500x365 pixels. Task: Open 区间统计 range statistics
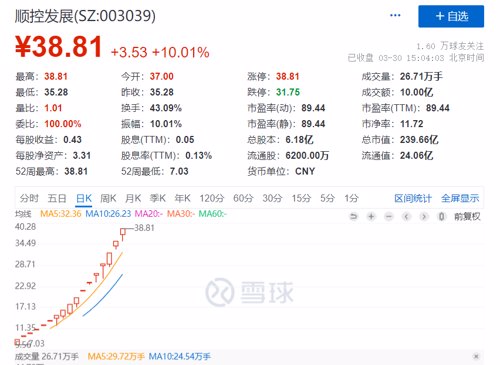pos(413,198)
